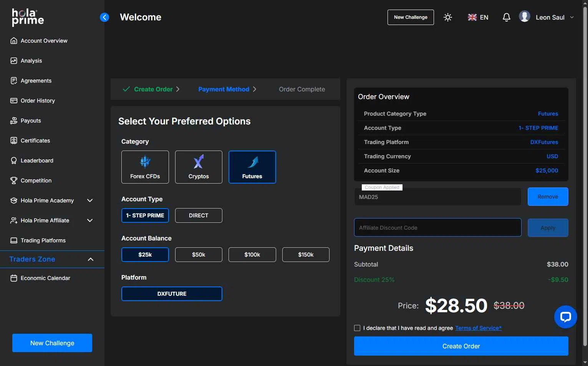
Task: Remove the MAD25 coupon
Action: [x=548, y=197]
